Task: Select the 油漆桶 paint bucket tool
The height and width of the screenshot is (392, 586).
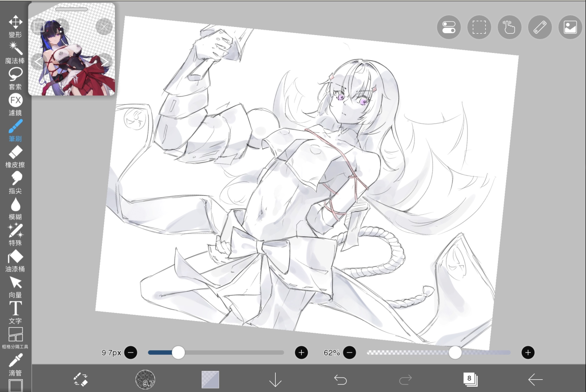Action: 15,261
